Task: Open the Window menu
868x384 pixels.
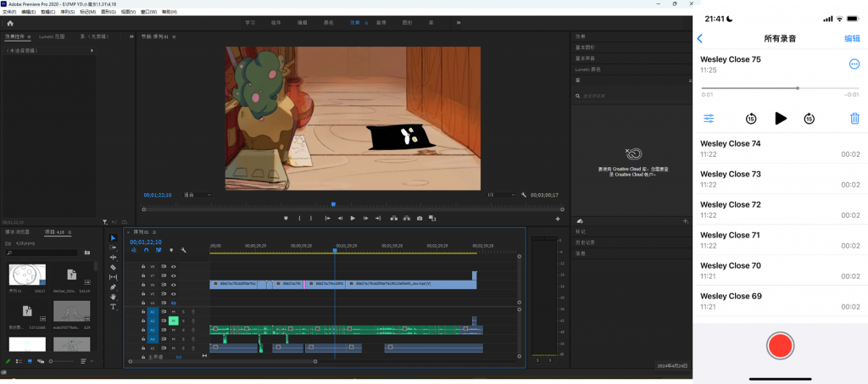Action: [149, 12]
